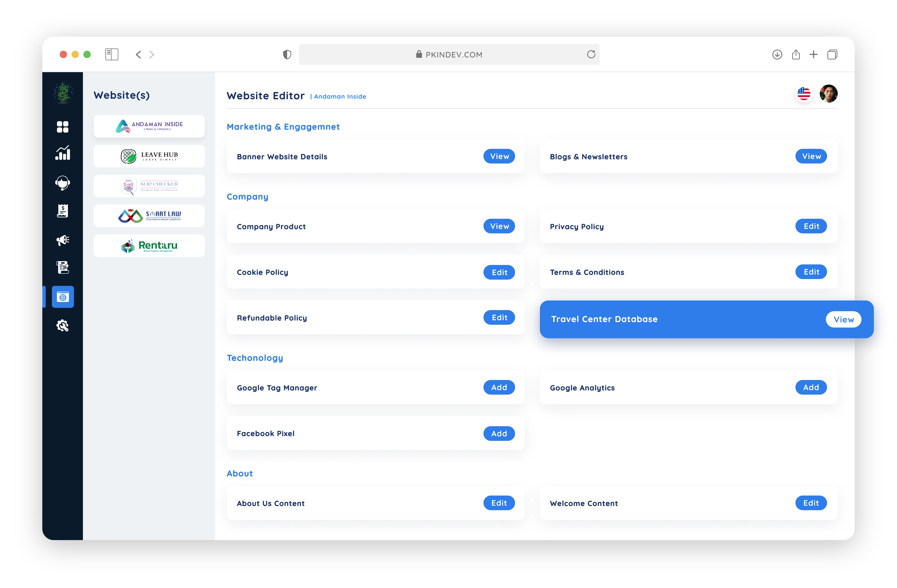Open the marketing megaphone sidebar icon
The width and height of the screenshot is (897, 588).
click(x=63, y=240)
